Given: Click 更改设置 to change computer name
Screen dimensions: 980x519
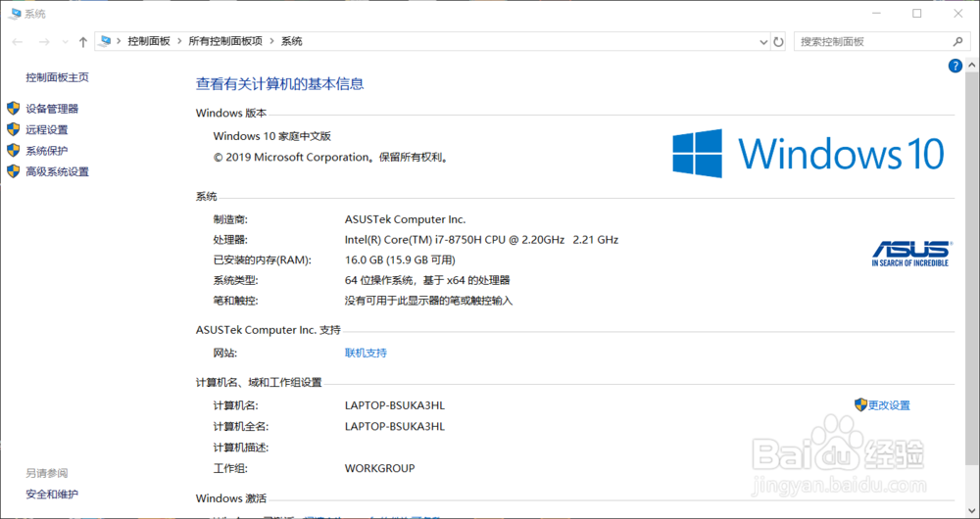Looking at the screenshot, I should (890, 405).
